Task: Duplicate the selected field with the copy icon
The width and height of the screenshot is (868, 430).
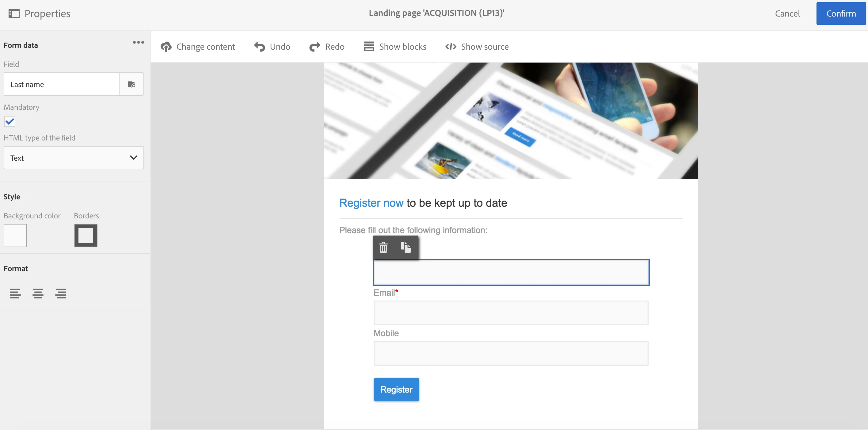Action: (x=405, y=248)
